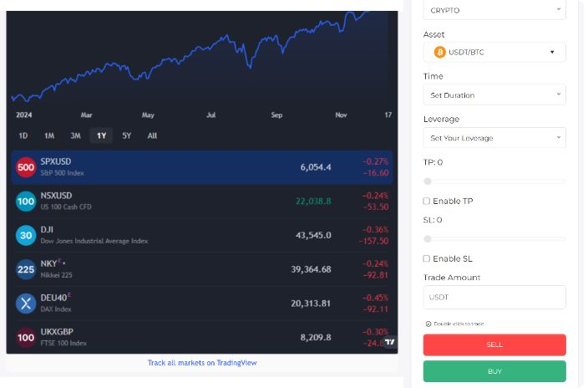Screen dimensions: 588x388
Task: Switch chart to 5Y range
Action: click(126, 135)
